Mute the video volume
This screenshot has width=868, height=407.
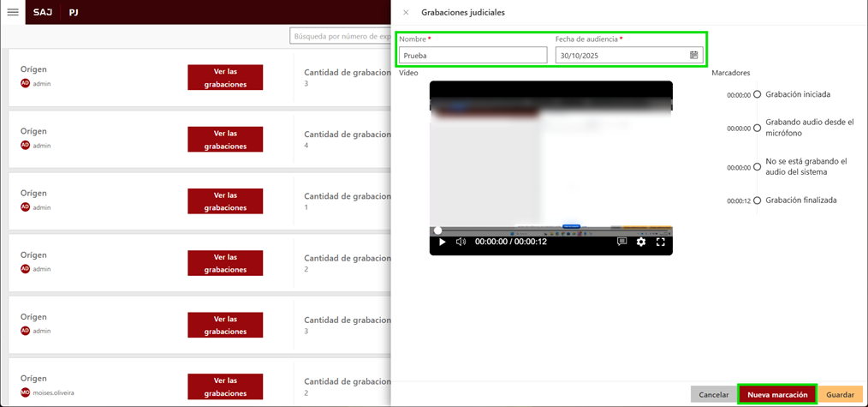click(461, 242)
